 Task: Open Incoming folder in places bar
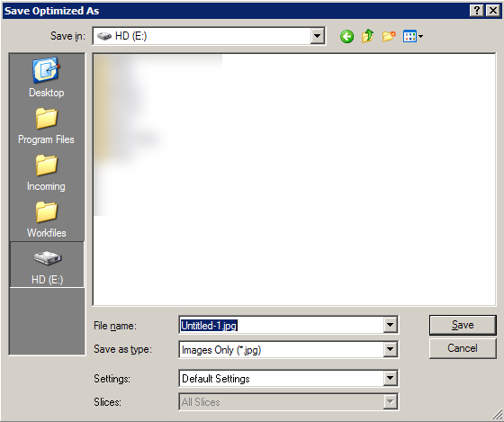47,173
